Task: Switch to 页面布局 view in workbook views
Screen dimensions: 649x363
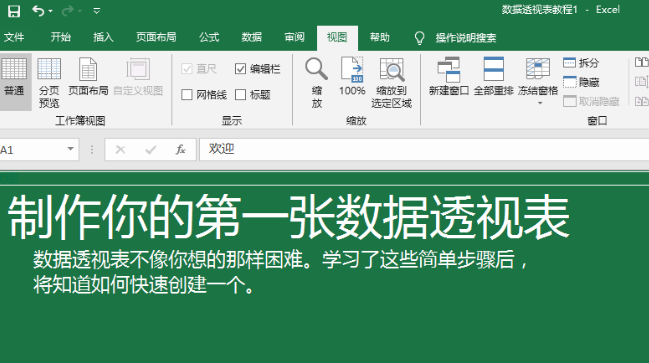Action: (88, 77)
